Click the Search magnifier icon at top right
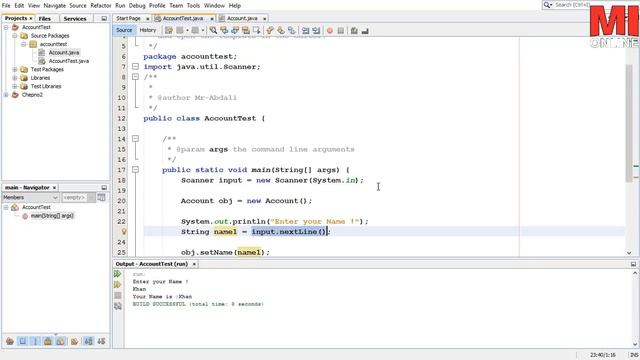The image size is (640, 360). (547, 5)
